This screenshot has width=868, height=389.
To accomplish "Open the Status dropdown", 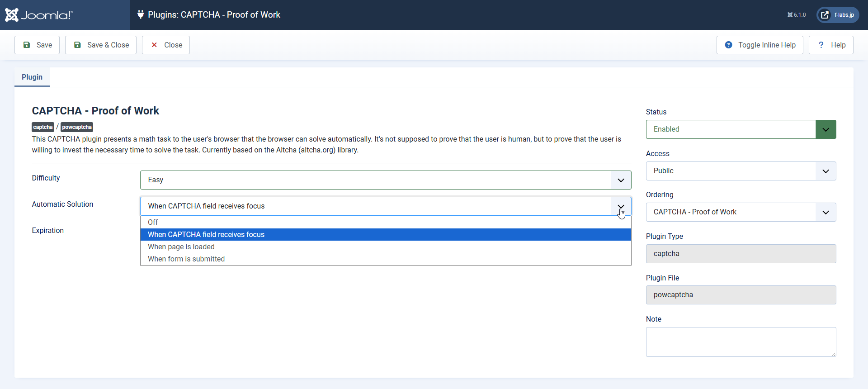I will [x=741, y=129].
